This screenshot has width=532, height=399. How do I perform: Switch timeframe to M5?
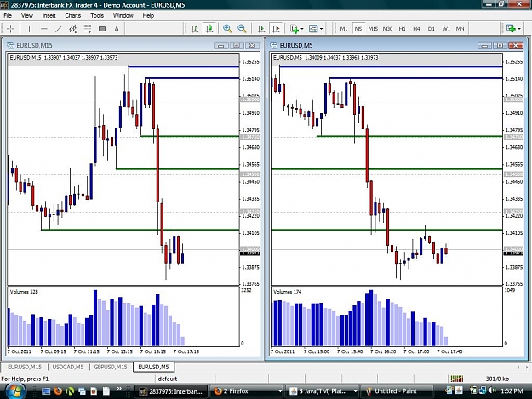(x=358, y=29)
